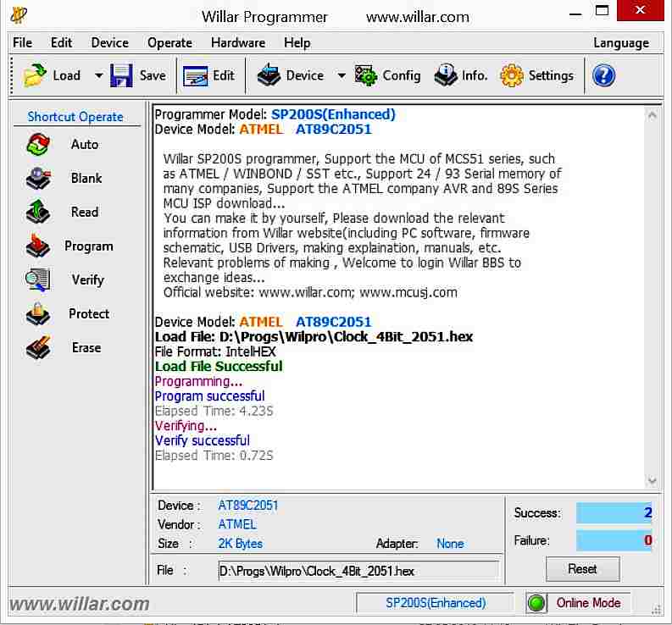
Task: Click the 'Verify successful' log line
Action: click(202, 440)
